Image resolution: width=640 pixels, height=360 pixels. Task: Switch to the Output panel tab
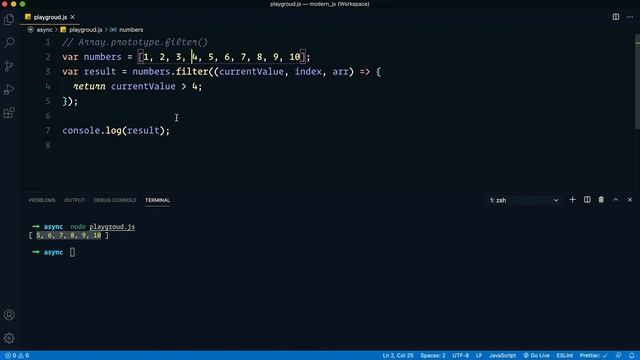74,200
